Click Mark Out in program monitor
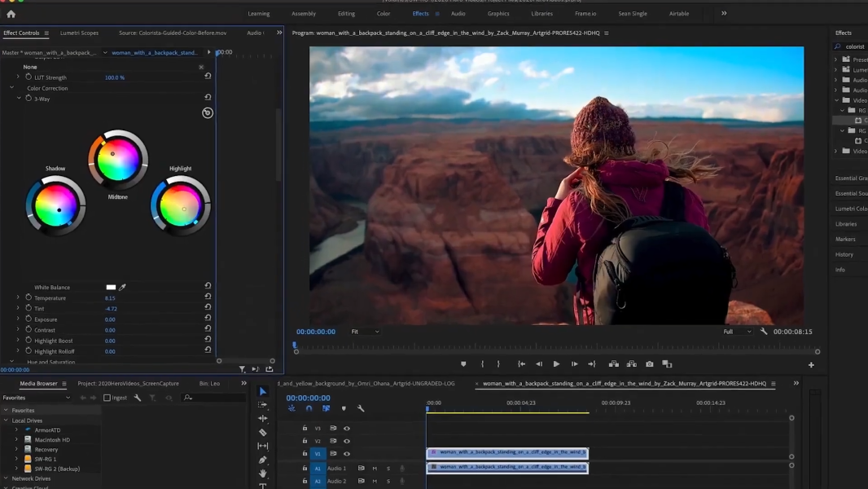868x489 pixels. pyautogui.click(x=498, y=363)
